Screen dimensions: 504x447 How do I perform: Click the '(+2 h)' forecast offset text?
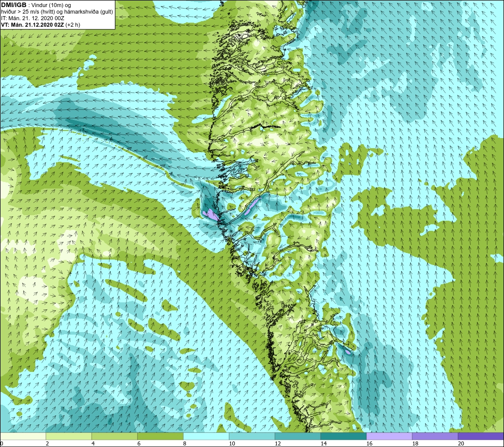(73, 25)
